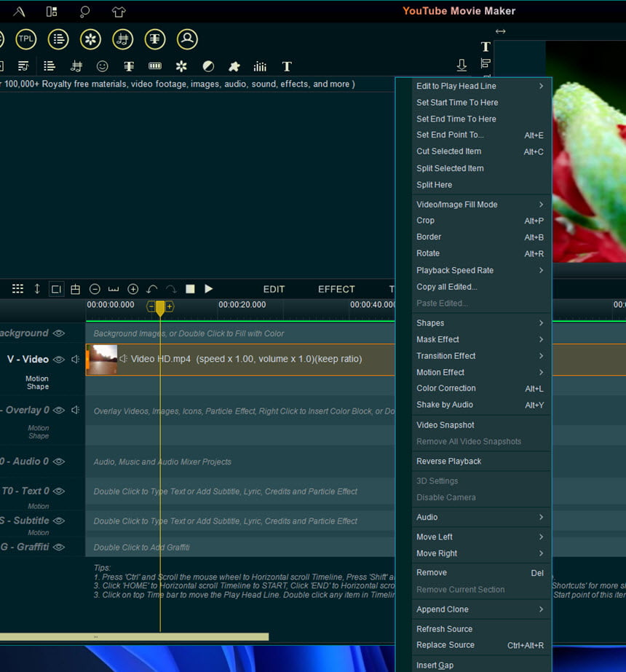Click the particle effect asterisk circle icon

(90, 39)
